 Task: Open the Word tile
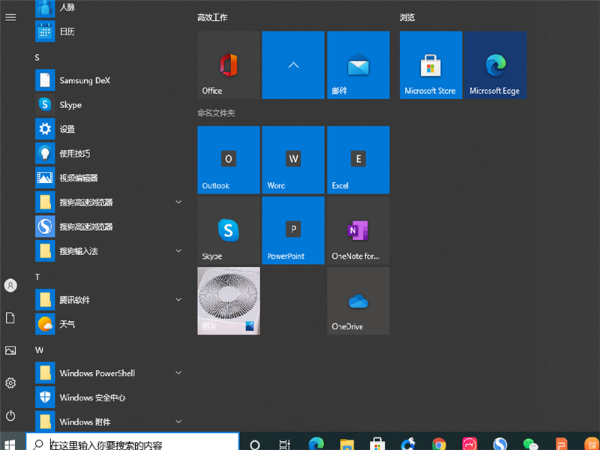point(293,160)
